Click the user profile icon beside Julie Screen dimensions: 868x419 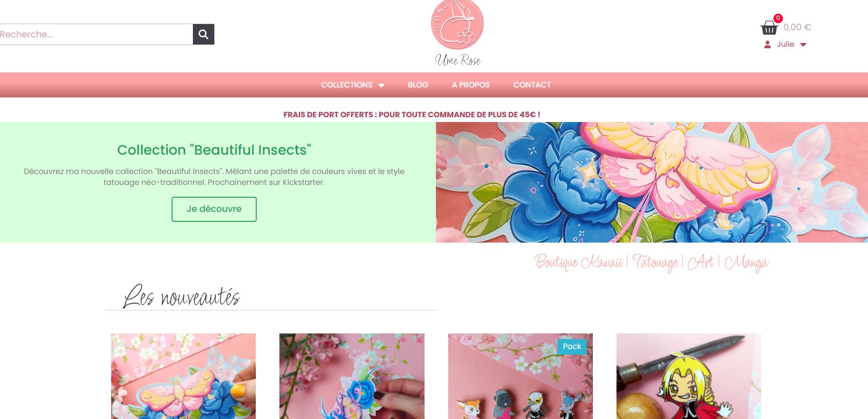(767, 44)
